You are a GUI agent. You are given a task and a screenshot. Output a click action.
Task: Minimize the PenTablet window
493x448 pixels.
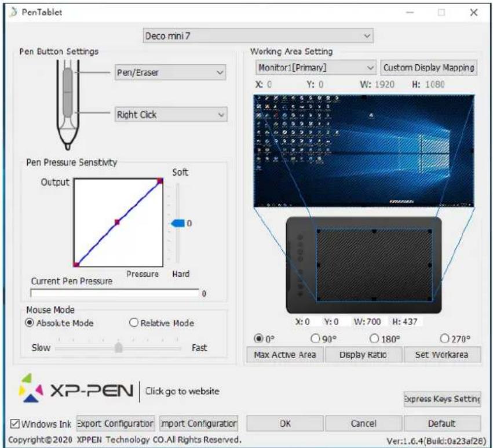[x=410, y=13]
